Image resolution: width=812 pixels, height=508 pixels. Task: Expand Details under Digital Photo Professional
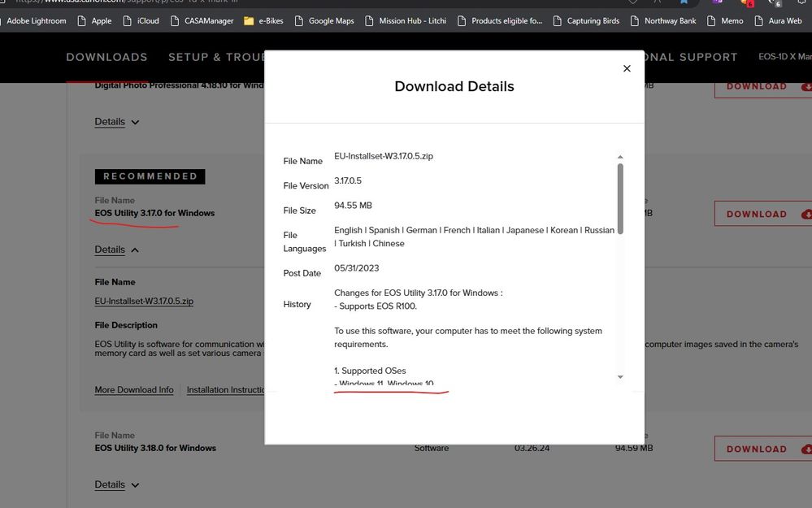point(117,122)
